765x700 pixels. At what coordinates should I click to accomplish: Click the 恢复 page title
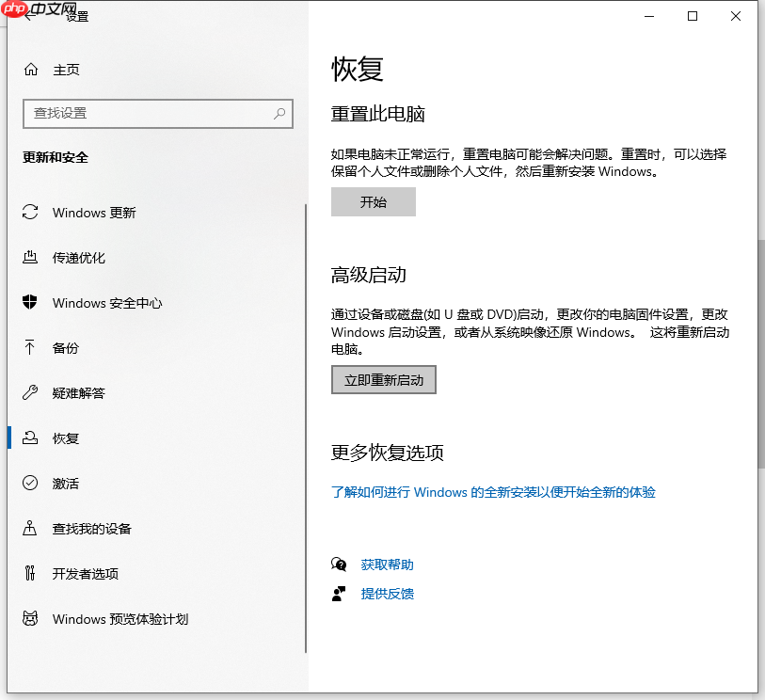358,69
